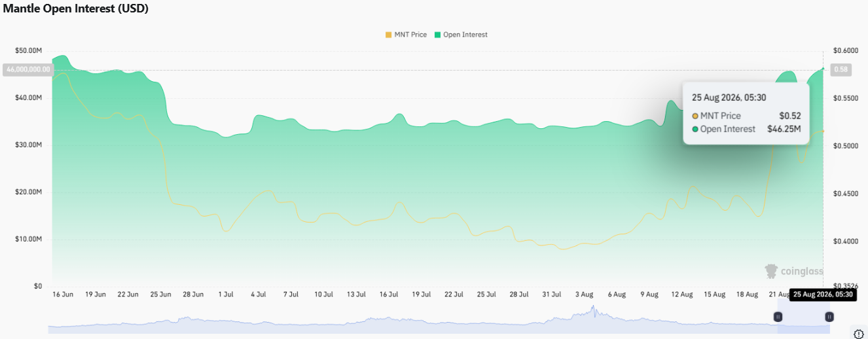Click the $0.5000 right-axis label

coord(845,146)
